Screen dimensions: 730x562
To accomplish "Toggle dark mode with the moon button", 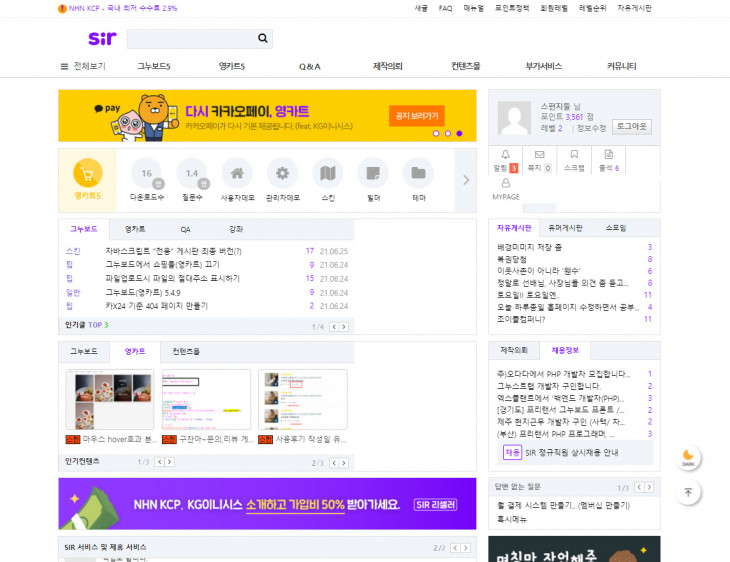I will click(688, 458).
